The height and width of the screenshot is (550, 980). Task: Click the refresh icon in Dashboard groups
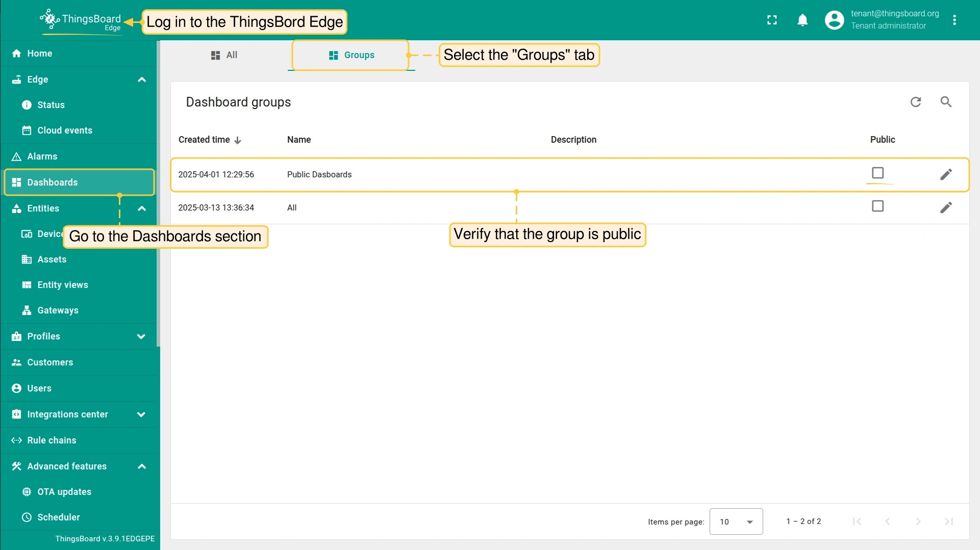[x=916, y=102]
